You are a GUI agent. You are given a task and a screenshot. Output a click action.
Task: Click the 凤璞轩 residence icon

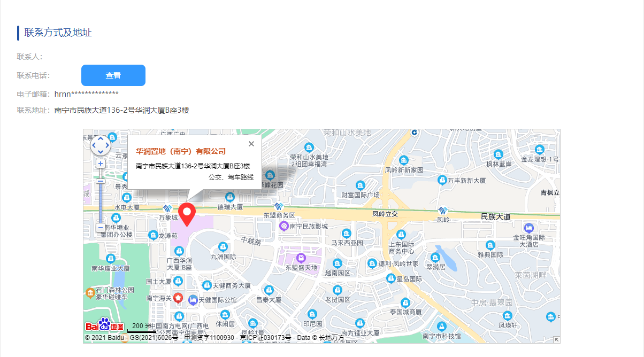(x=508, y=315)
